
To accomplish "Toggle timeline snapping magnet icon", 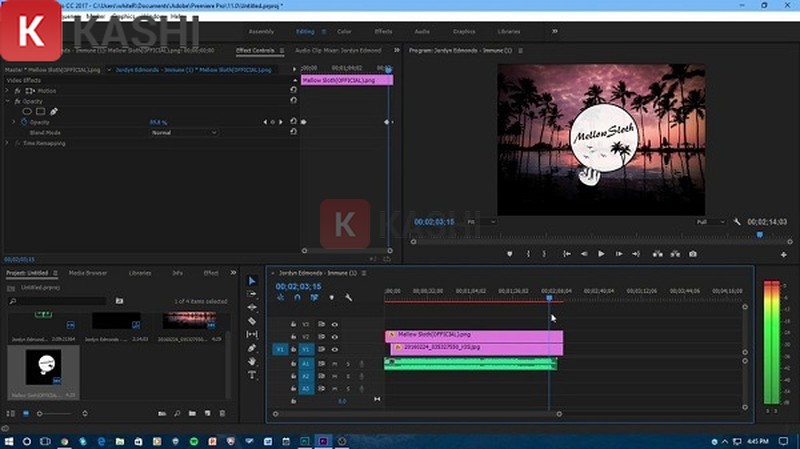I will pos(297,297).
